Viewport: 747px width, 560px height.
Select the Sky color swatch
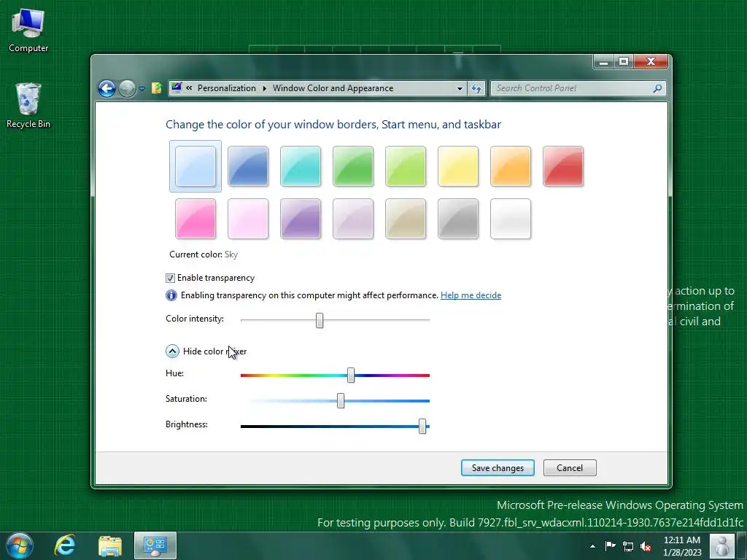pyautogui.click(x=196, y=166)
